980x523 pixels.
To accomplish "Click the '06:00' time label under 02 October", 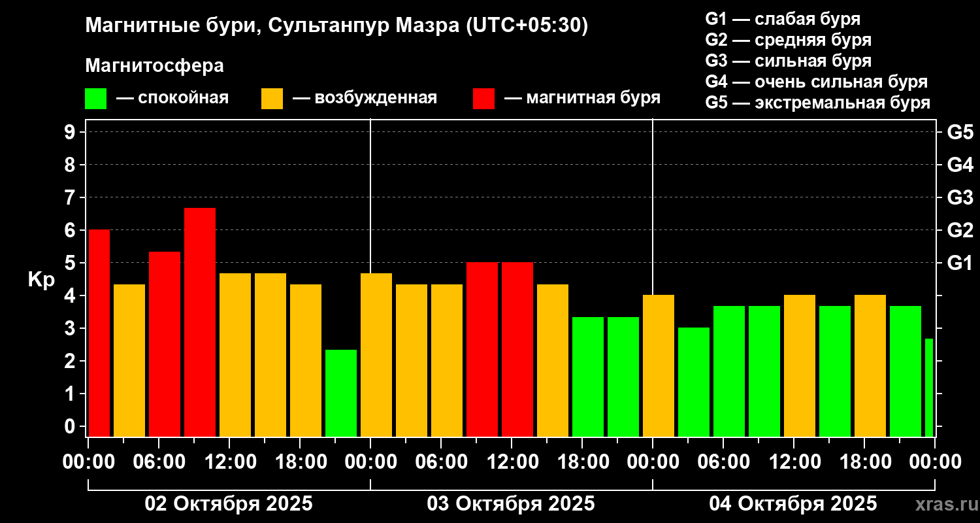I will [159, 462].
